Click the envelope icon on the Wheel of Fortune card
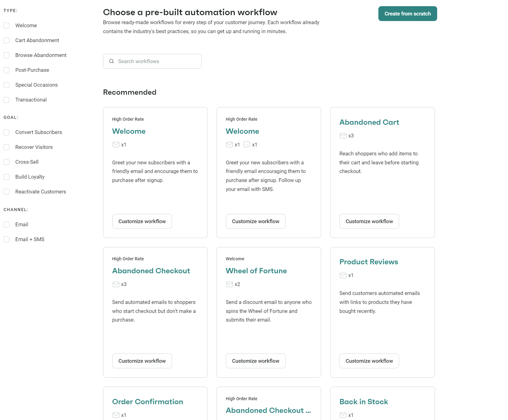508x420 pixels. tap(229, 284)
